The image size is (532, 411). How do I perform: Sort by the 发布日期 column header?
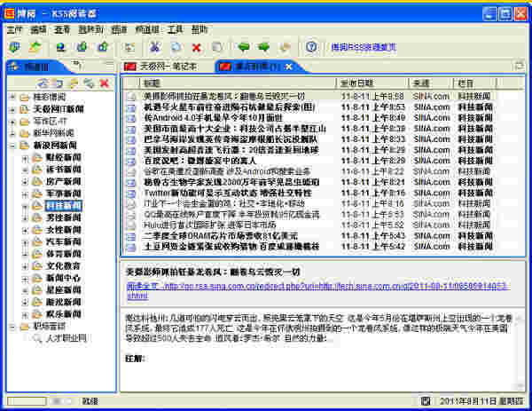pos(372,83)
